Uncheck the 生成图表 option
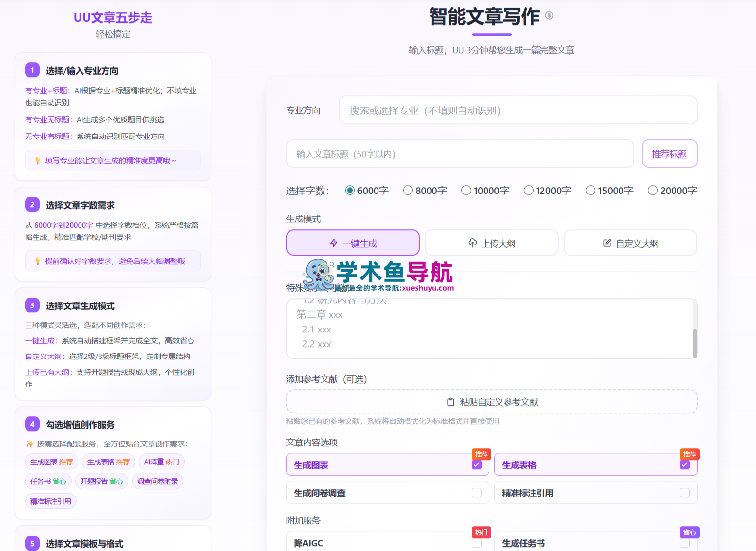The image size is (756, 551). point(476,465)
